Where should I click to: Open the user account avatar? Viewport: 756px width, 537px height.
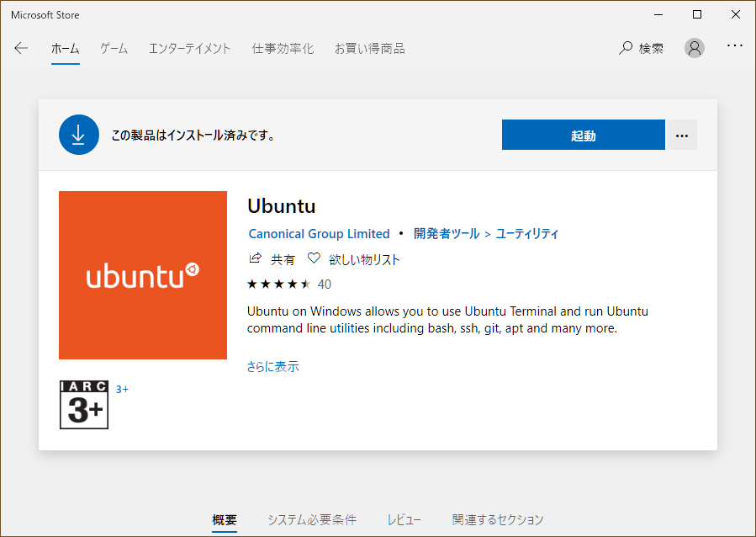pos(695,48)
